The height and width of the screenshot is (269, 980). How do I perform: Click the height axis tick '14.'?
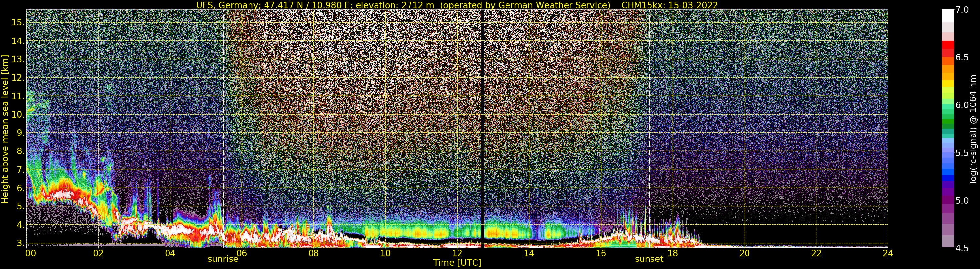(x=18, y=41)
